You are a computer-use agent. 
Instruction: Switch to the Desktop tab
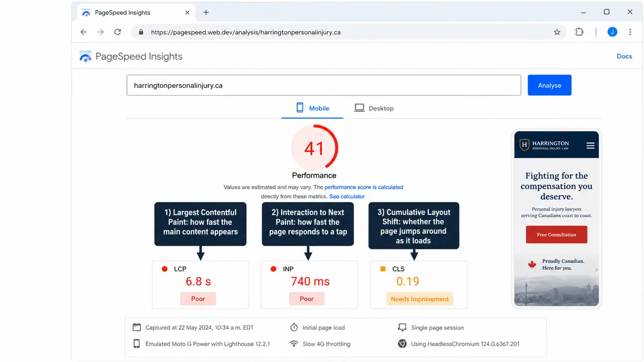coord(374,108)
